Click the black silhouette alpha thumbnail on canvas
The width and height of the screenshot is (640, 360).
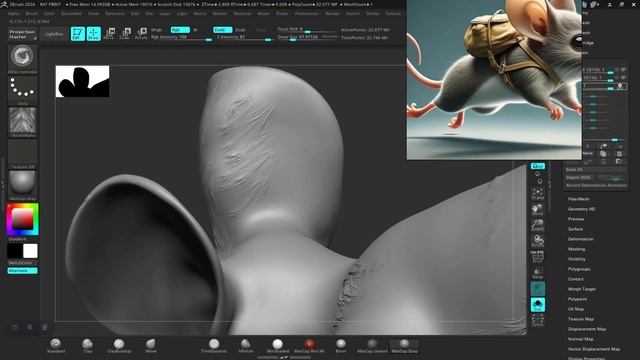[x=82, y=81]
